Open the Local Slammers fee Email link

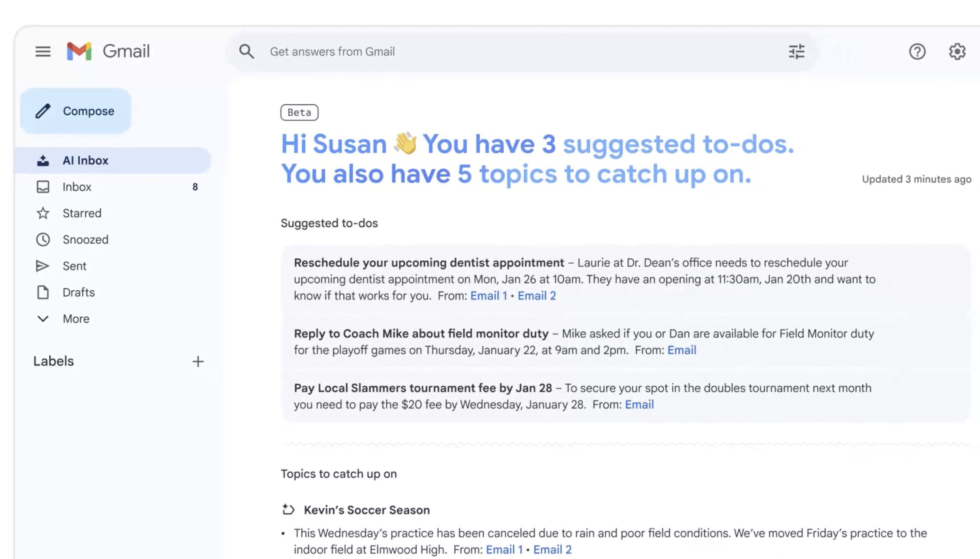point(639,405)
